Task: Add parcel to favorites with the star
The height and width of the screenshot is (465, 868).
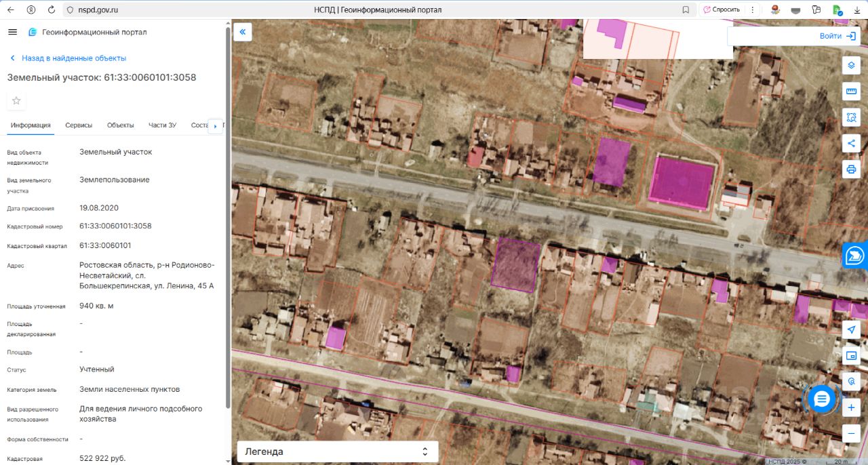Action: 16,101
